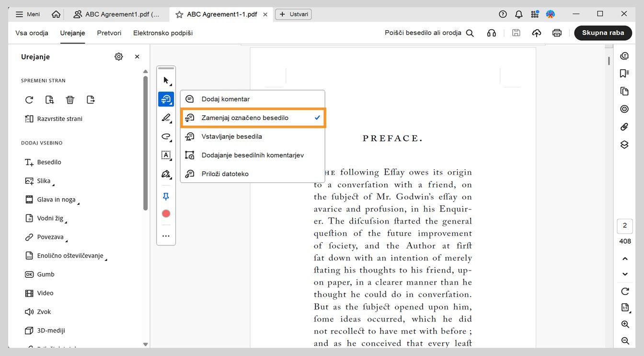Expand the Vodni žig watermark options
Viewport: 644px width, 356px height.
[x=45, y=218]
